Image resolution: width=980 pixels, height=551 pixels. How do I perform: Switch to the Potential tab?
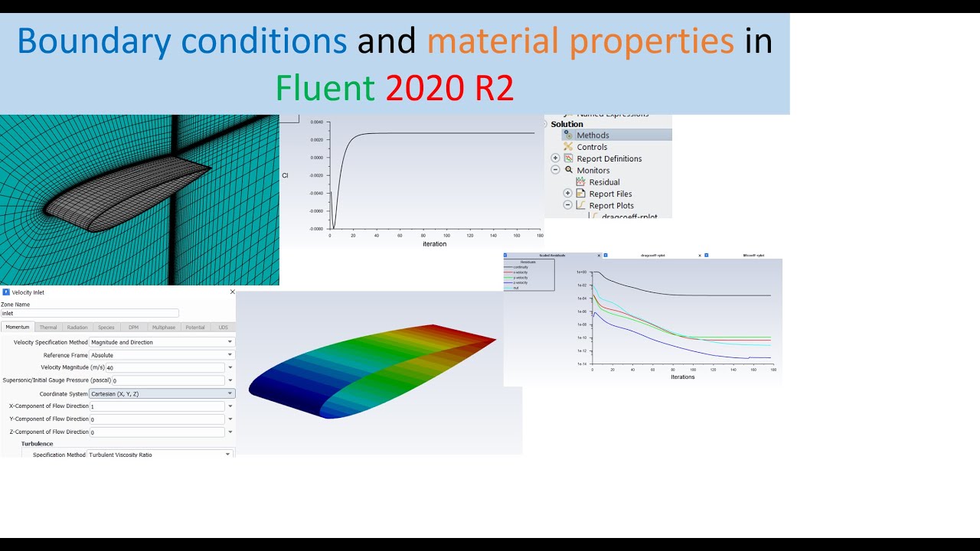(195, 327)
